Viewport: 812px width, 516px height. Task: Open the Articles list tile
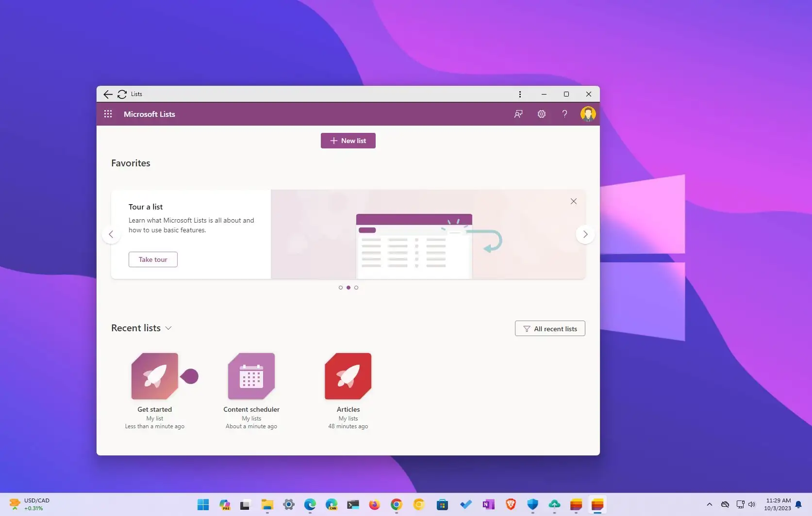coord(348,376)
